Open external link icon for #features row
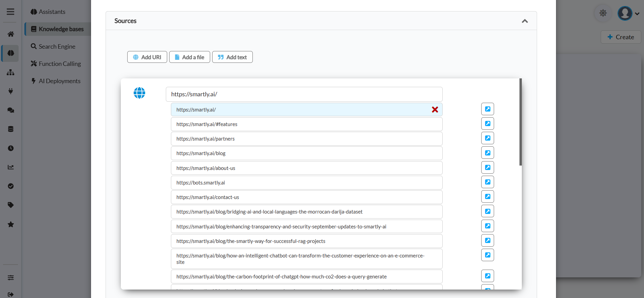The width and height of the screenshot is (644, 298). [488, 124]
